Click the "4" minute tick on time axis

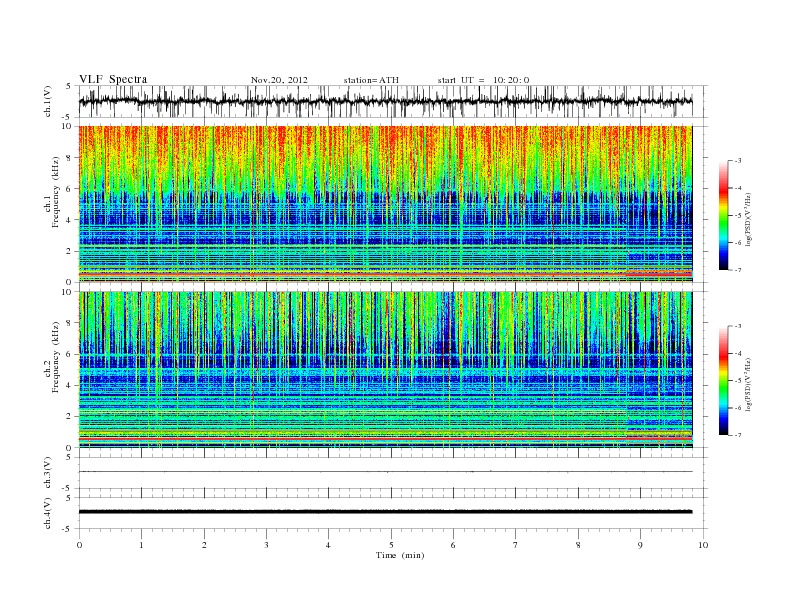(x=328, y=545)
